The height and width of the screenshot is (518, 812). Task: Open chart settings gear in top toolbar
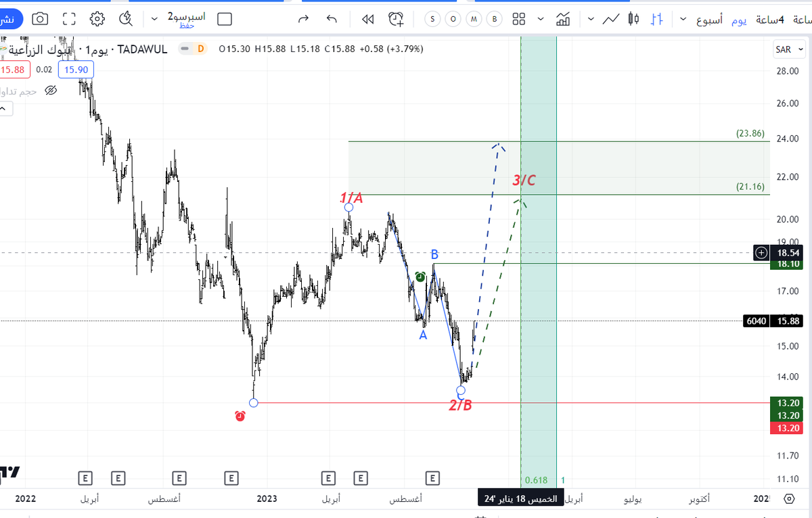pos(97,19)
